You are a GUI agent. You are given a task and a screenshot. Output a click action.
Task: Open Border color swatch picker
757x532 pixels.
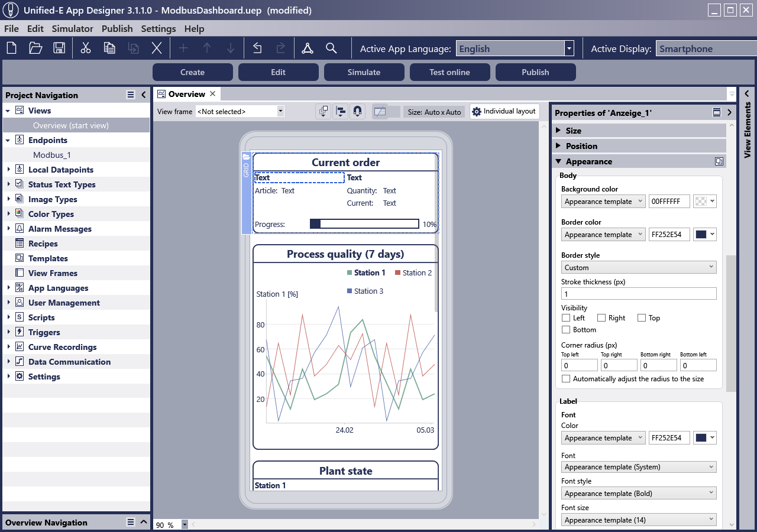pyautogui.click(x=705, y=235)
